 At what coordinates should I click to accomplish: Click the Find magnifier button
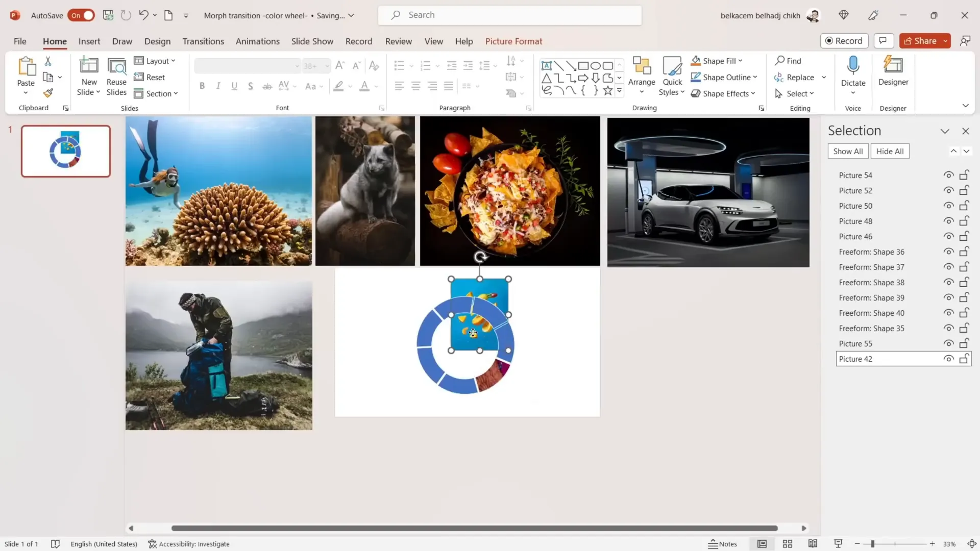[x=788, y=61]
